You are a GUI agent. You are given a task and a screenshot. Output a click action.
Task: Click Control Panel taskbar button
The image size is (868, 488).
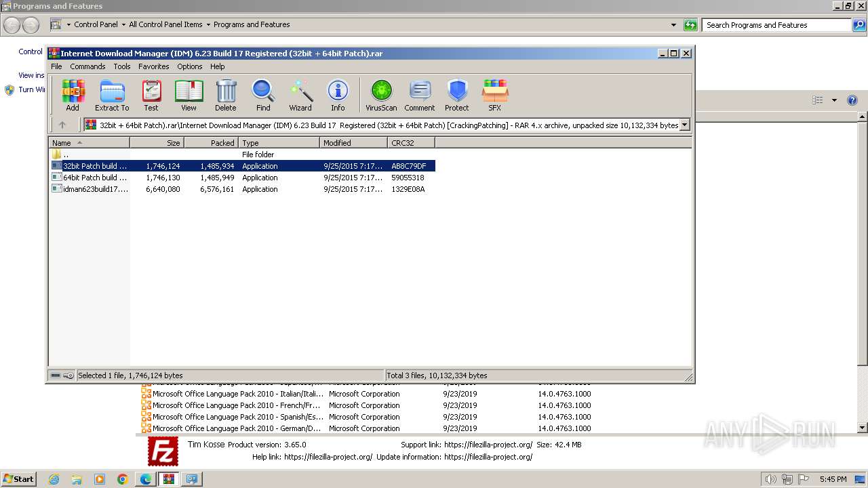pyautogui.click(x=192, y=479)
